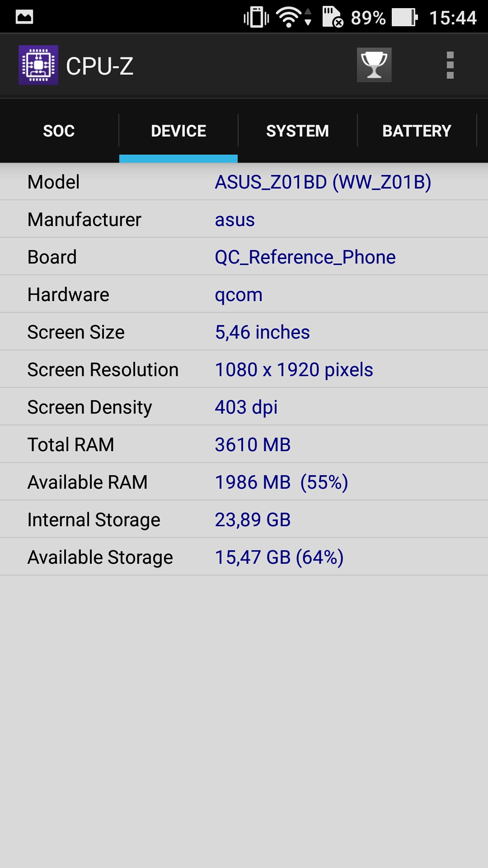
Task: Tap the picture notification icon
Action: click(x=24, y=17)
